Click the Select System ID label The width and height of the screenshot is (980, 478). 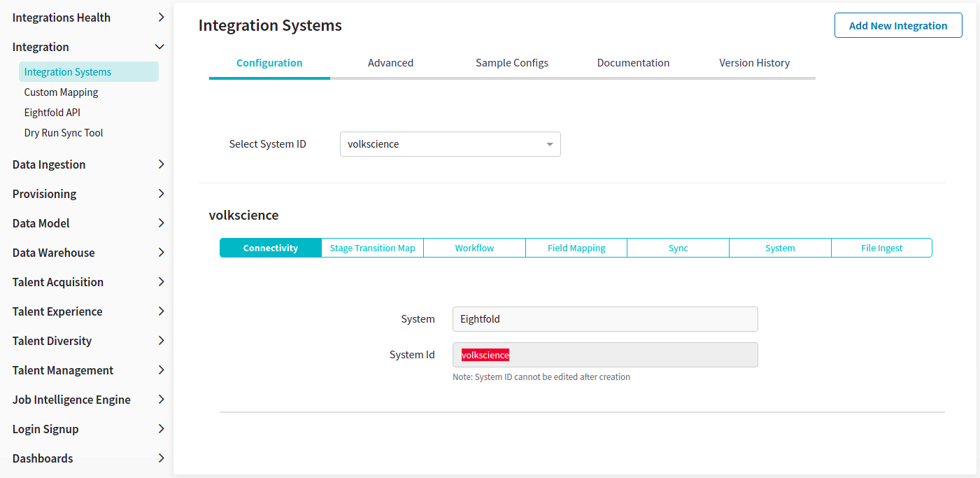(x=268, y=144)
